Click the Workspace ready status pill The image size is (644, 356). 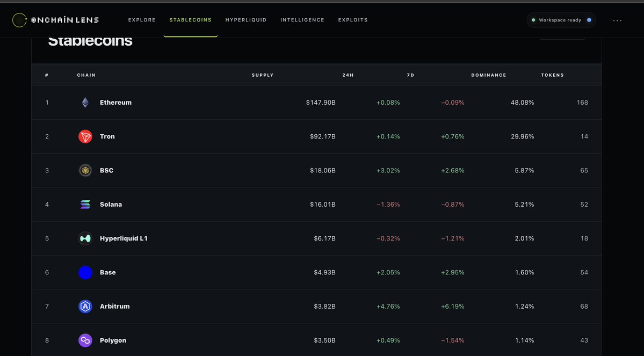pyautogui.click(x=561, y=20)
